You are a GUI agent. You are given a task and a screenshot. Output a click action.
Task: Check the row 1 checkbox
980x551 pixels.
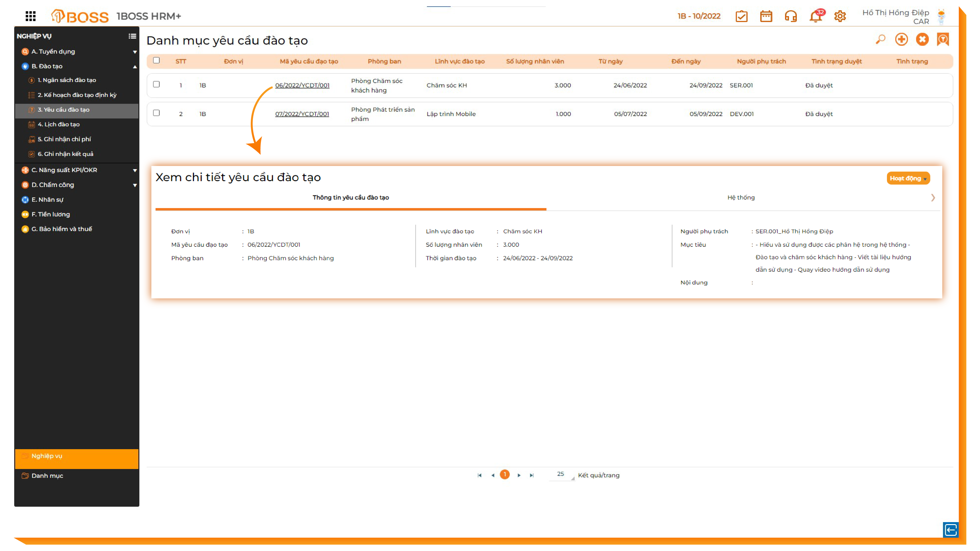point(156,84)
